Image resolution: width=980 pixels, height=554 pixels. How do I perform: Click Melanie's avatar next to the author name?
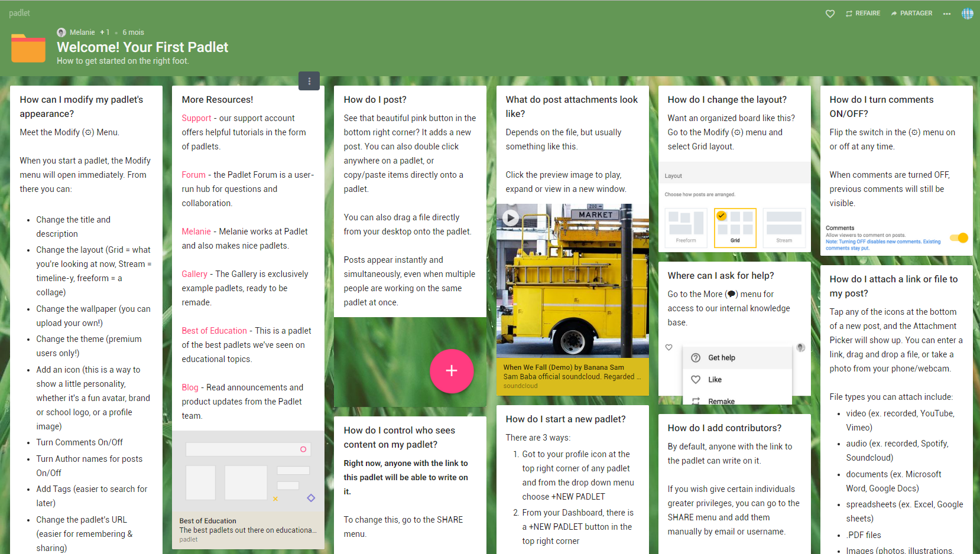(x=61, y=32)
